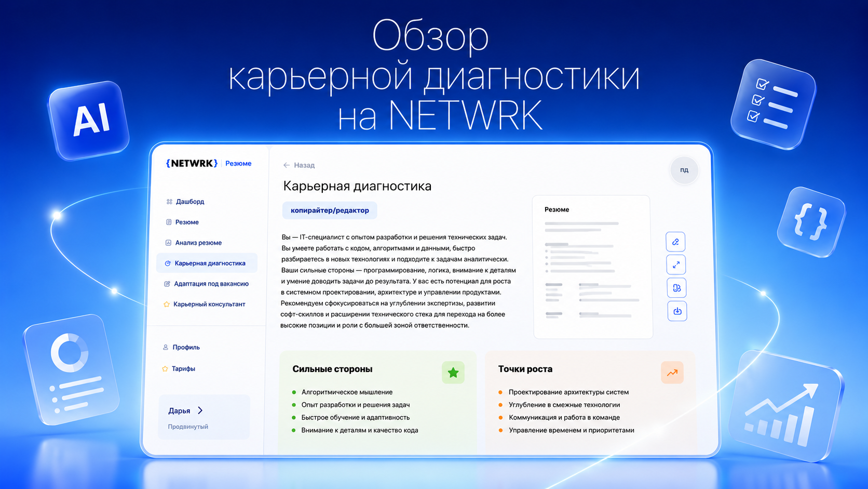This screenshot has width=868, height=489.
Task: Click Управление временем и приоритетами
Action: point(572,430)
